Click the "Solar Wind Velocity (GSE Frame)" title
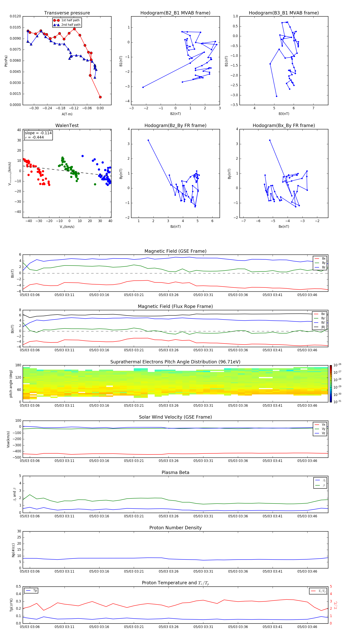Viewport: 351px width, 644px height. [175, 417]
